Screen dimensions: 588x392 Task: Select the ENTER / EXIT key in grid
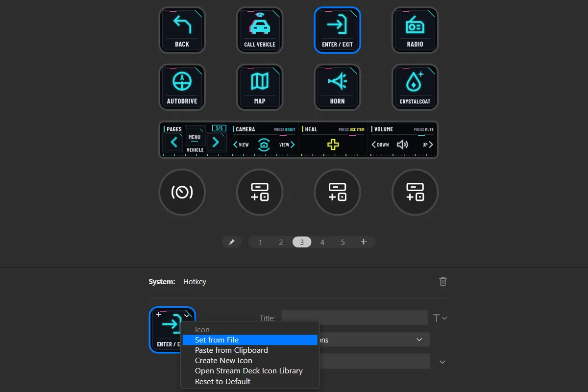[337, 30]
